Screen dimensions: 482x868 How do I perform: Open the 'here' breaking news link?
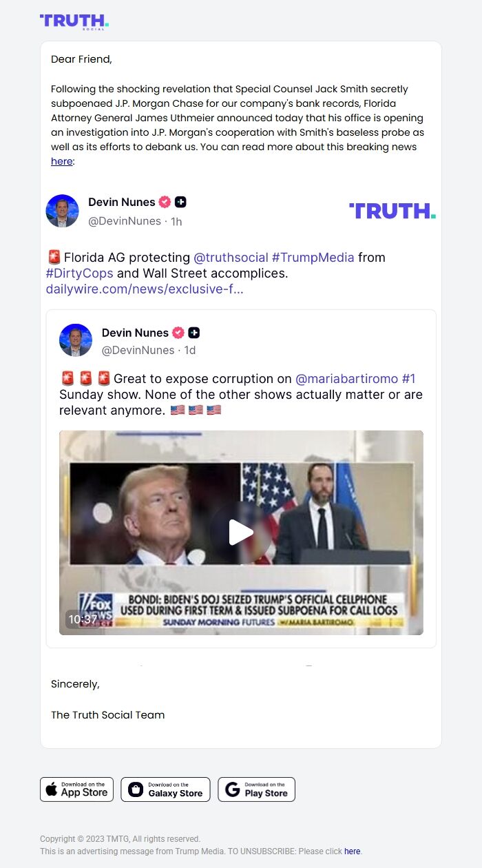[x=61, y=161]
